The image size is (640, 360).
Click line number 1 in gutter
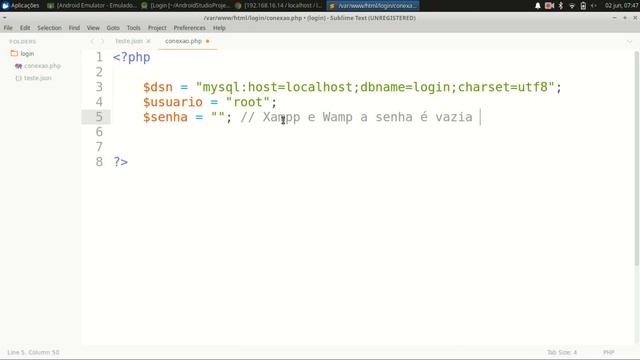click(99, 57)
